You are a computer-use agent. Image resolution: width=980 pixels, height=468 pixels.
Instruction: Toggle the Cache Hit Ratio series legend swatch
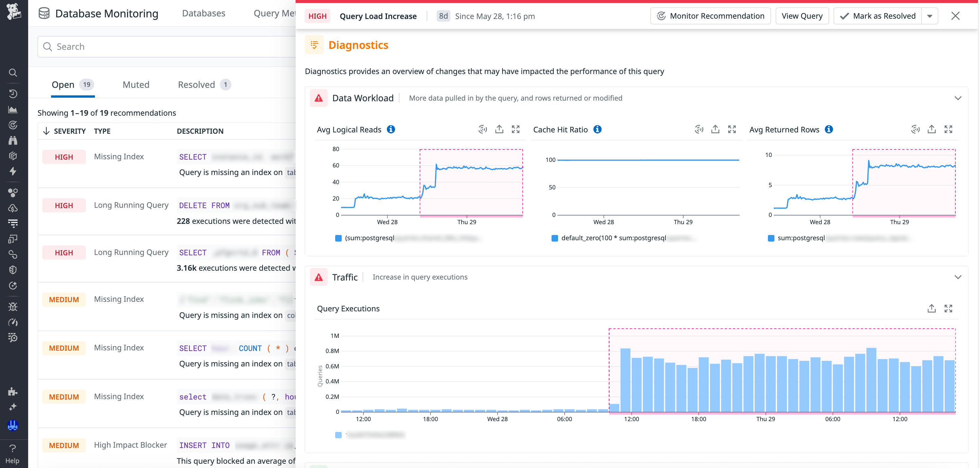click(554, 238)
